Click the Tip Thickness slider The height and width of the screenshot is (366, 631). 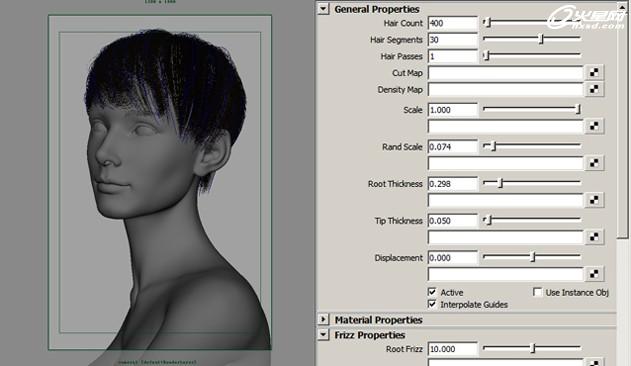532,220
